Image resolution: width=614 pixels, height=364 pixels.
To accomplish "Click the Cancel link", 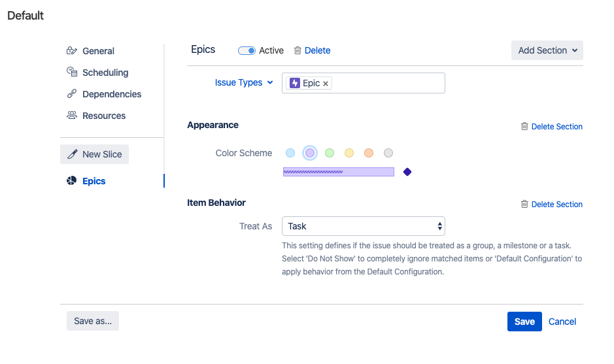I will [x=562, y=322].
